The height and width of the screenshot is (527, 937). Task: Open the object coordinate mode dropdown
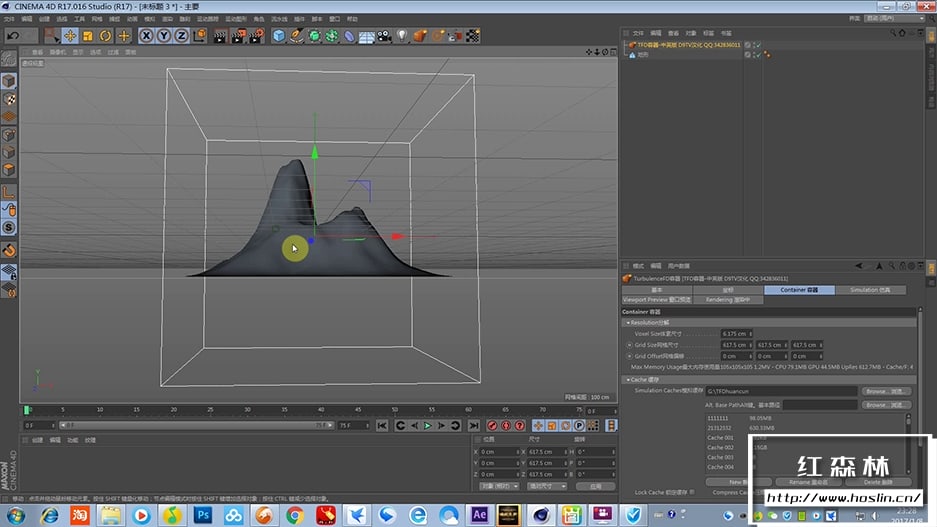pos(499,486)
